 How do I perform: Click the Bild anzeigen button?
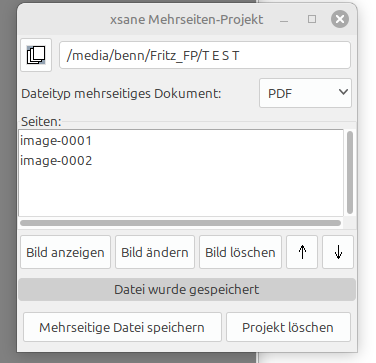pyautogui.click(x=65, y=252)
